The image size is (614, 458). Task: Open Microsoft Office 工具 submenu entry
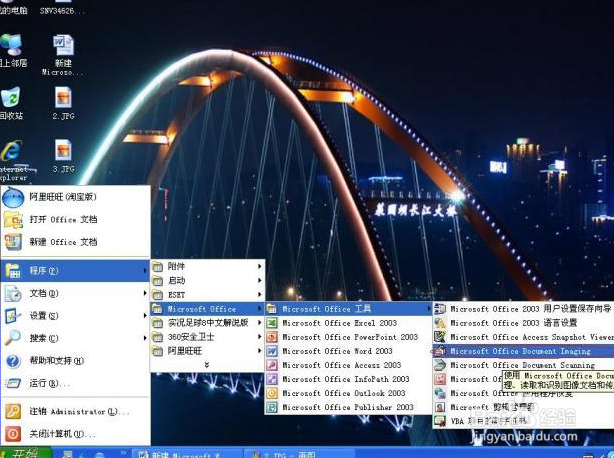point(349,309)
